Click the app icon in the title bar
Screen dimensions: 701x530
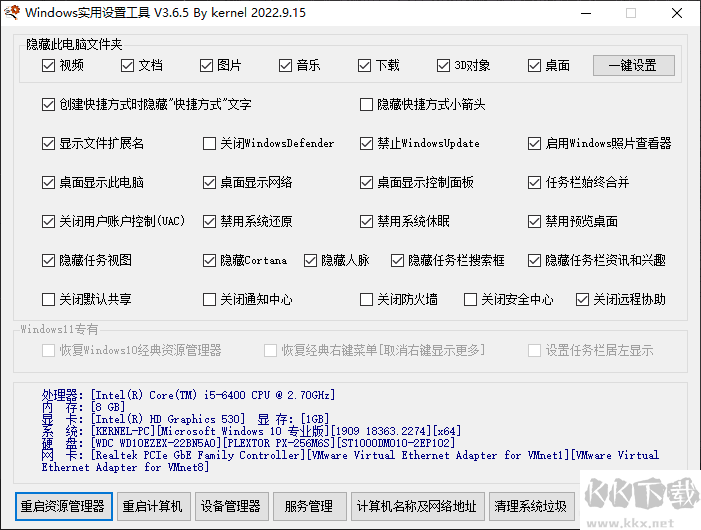pyautogui.click(x=11, y=12)
